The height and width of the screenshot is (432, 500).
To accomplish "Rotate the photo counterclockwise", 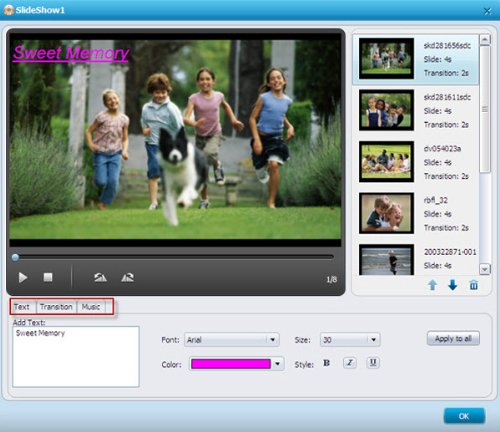I will click(100, 277).
